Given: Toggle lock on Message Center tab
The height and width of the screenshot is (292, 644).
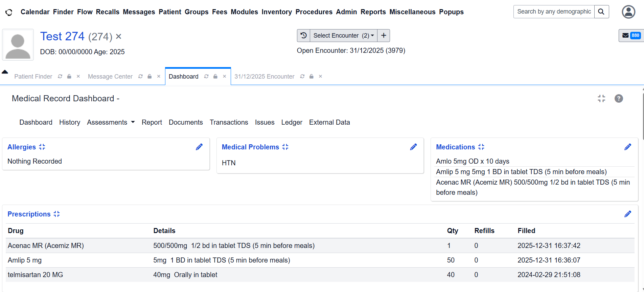Looking at the screenshot, I should click(149, 77).
